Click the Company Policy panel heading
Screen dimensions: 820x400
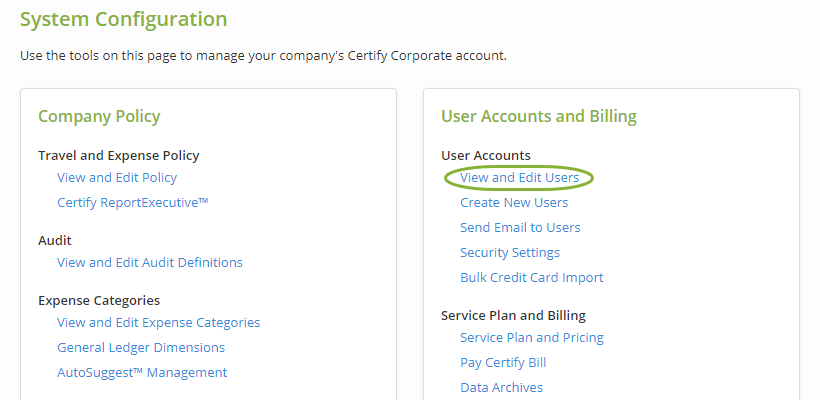point(99,116)
